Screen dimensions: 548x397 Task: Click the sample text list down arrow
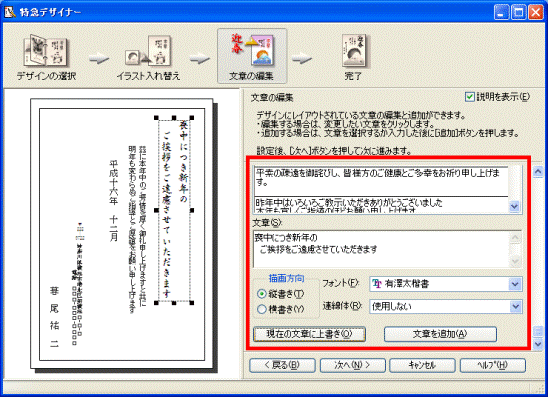[x=514, y=207]
